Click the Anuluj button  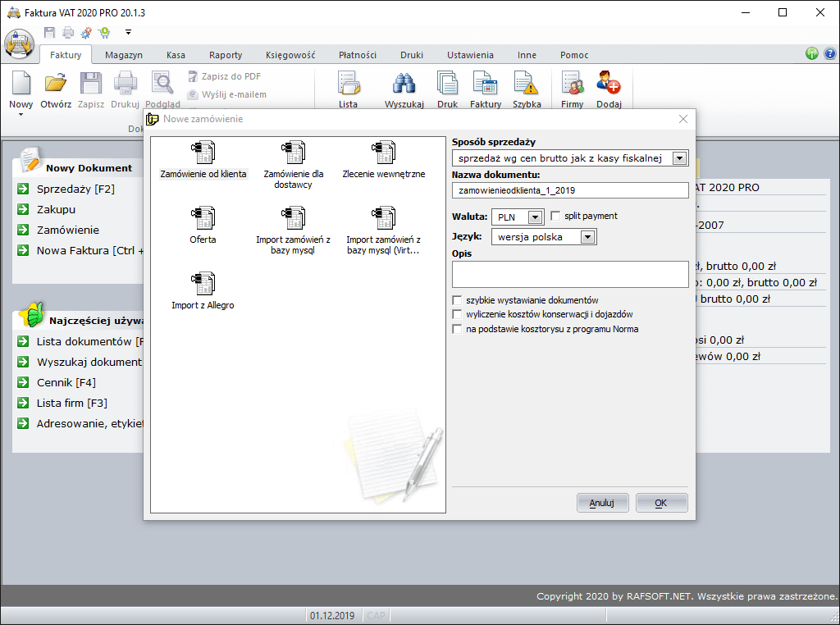point(601,503)
